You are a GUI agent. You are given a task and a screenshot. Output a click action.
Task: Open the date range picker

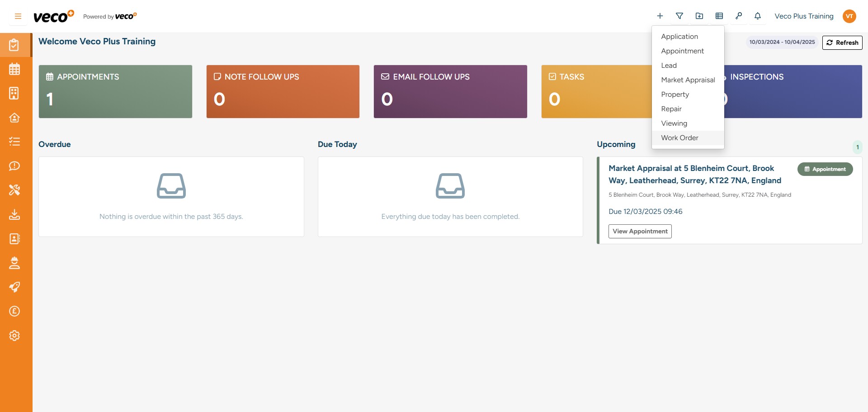pyautogui.click(x=782, y=42)
